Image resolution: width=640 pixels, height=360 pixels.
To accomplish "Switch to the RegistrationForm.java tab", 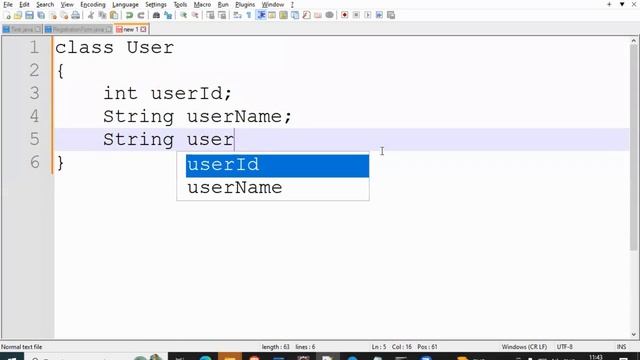I will click(78, 29).
